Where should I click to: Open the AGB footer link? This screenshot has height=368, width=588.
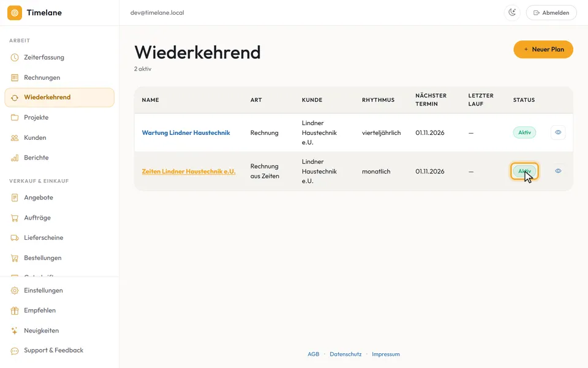click(x=314, y=354)
